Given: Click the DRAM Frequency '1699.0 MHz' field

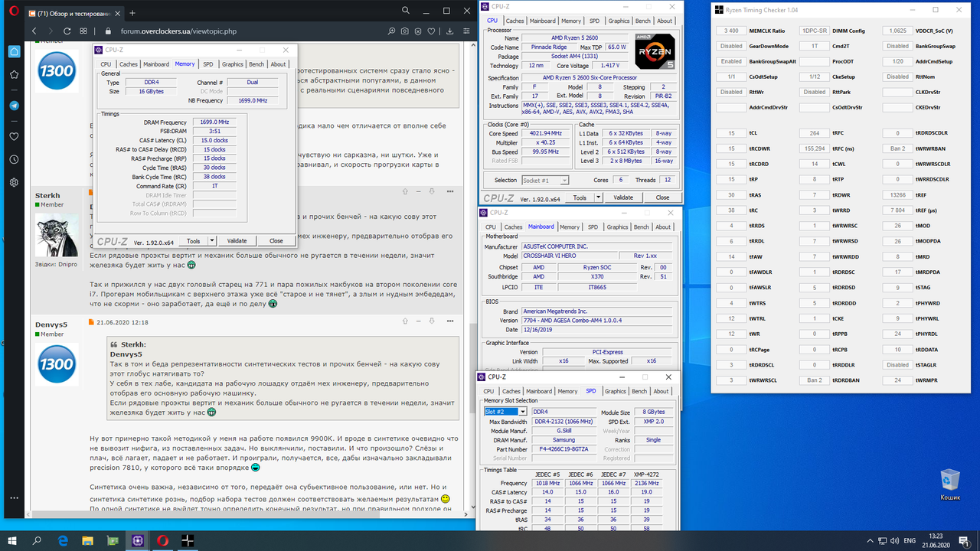Looking at the screenshot, I should [213, 122].
